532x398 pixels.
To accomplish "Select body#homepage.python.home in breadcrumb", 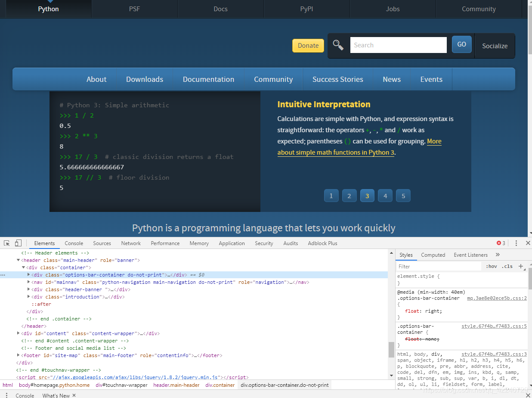I will 54,385.
